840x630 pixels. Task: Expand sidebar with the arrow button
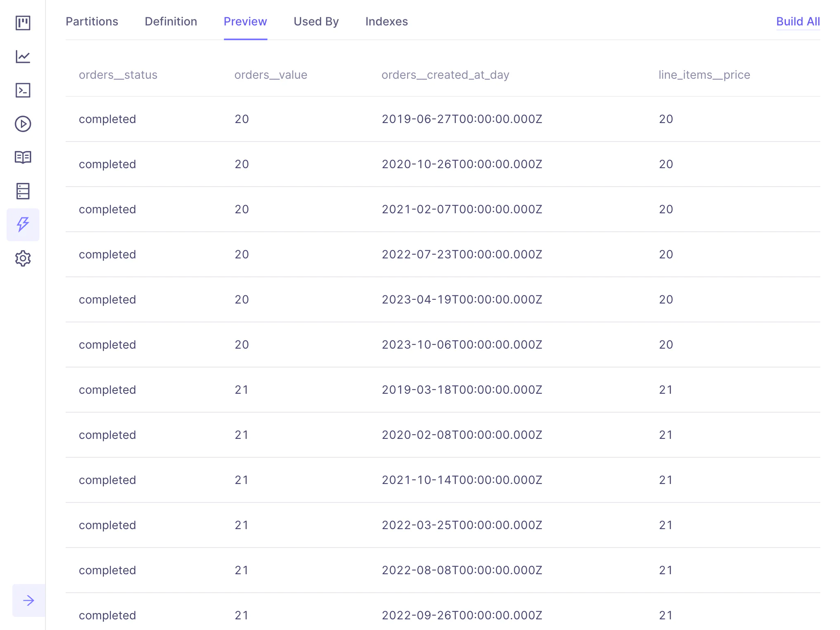click(x=29, y=600)
